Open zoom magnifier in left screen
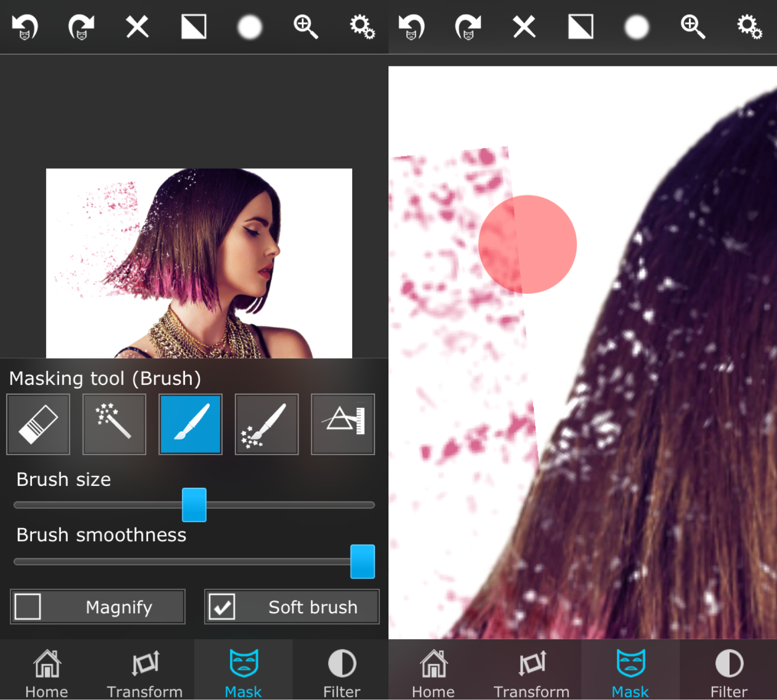 click(x=306, y=27)
